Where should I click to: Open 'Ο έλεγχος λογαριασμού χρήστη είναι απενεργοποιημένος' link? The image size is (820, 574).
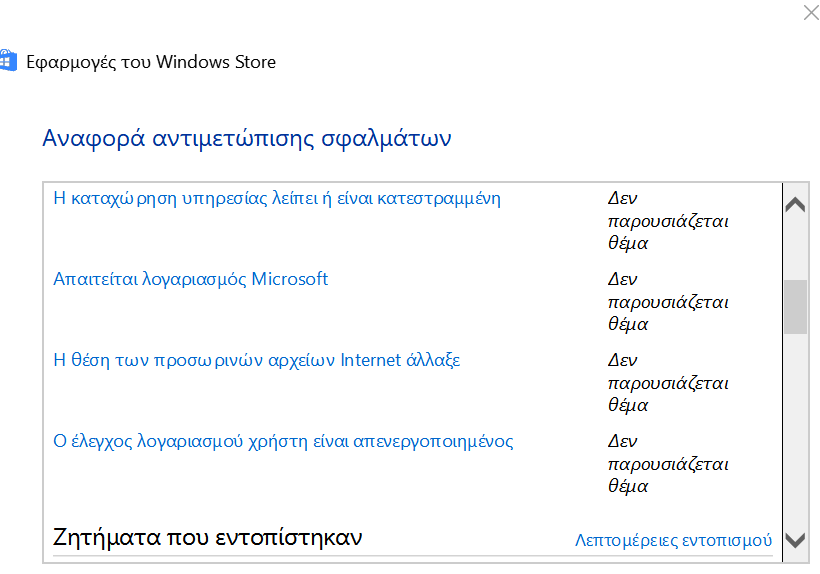(283, 441)
